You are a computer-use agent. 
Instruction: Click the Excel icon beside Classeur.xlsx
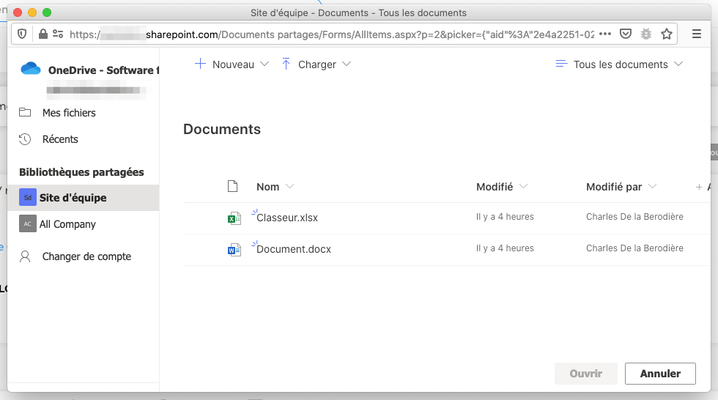point(234,218)
